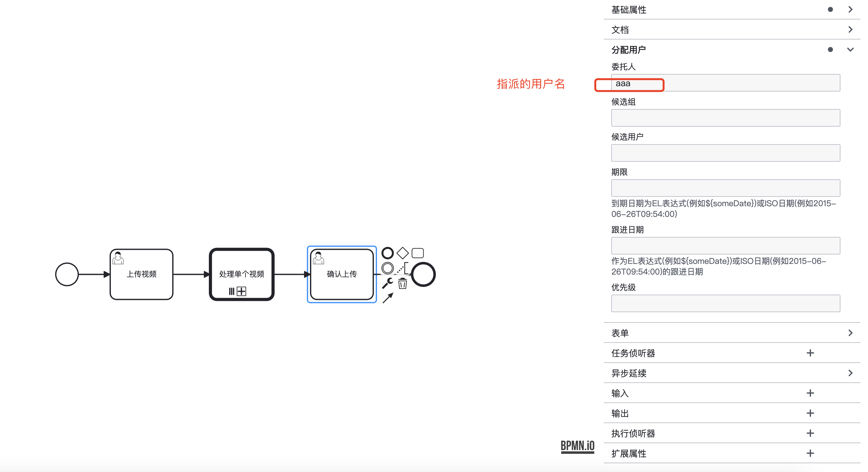Select flow from 处理单个视频 to 确认上传

292,274
